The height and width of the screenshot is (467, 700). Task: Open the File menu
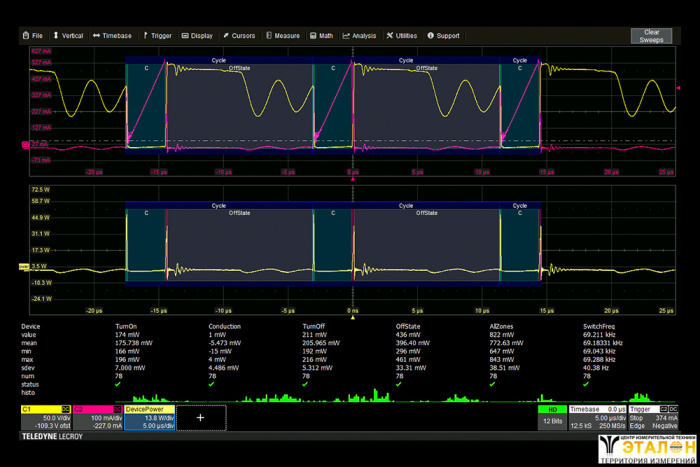(x=31, y=36)
